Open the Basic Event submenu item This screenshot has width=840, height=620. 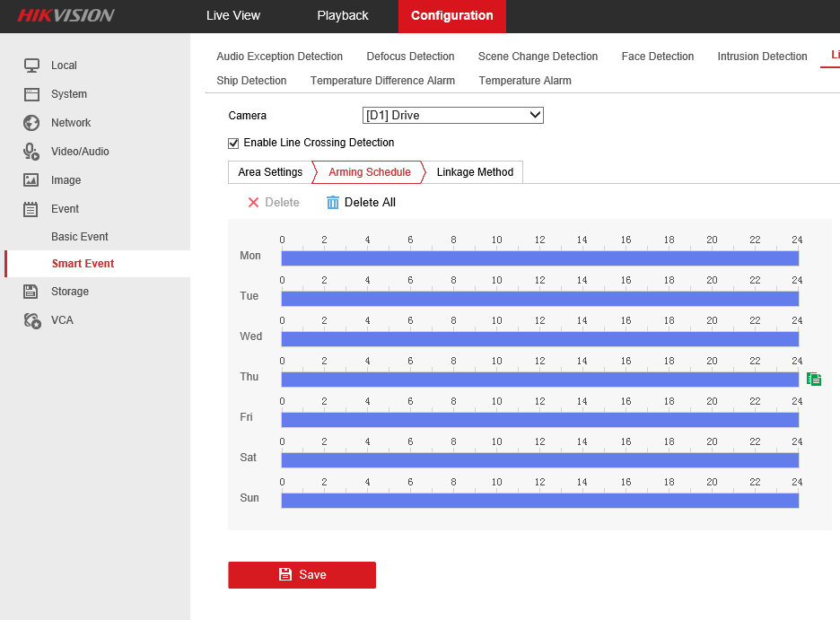point(80,237)
